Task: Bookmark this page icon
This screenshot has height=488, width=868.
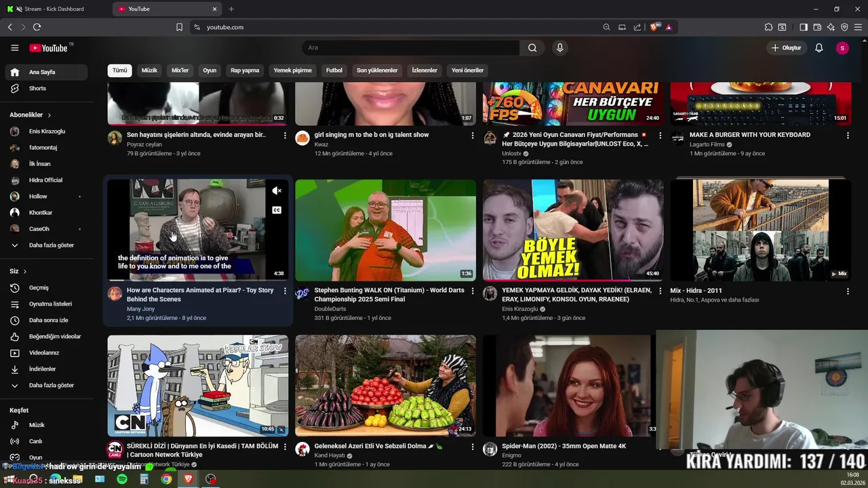Action: pyautogui.click(x=179, y=27)
